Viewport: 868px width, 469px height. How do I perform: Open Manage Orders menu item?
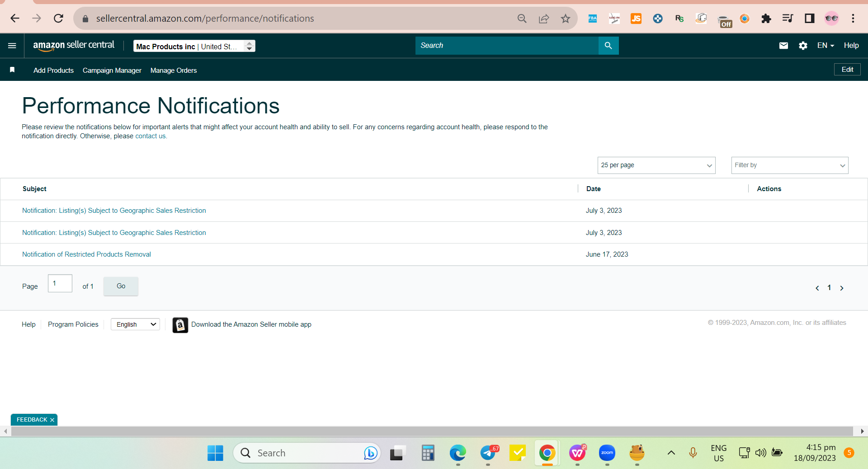[174, 70]
